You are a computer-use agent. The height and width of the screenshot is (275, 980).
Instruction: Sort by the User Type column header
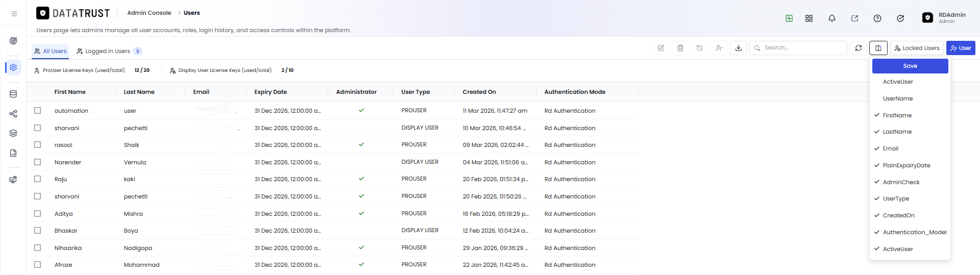pos(415,92)
